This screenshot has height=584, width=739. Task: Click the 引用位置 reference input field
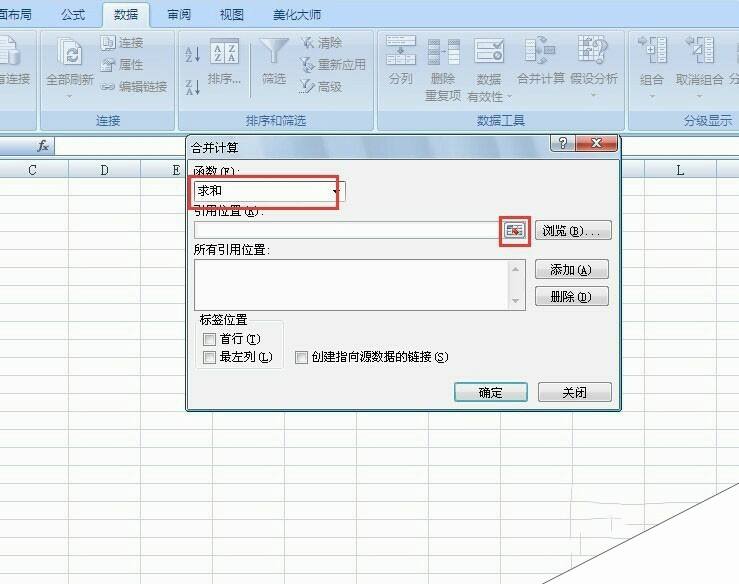tap(348, 230)
